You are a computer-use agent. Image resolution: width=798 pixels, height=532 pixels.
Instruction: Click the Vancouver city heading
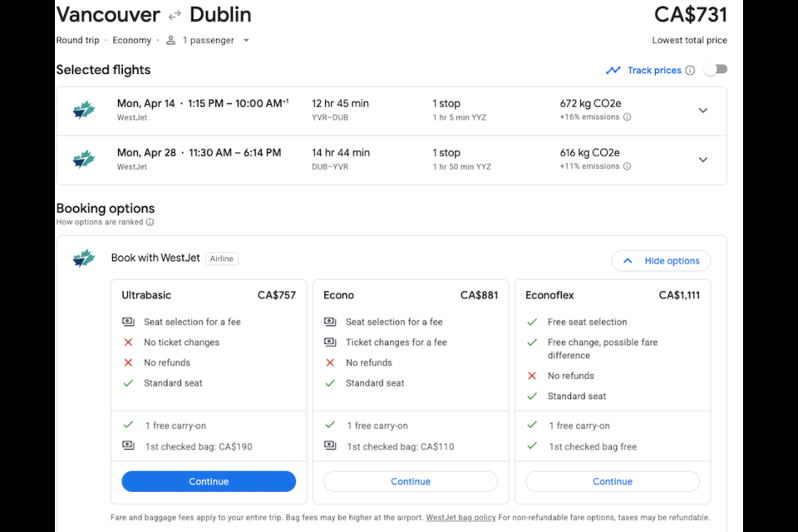coord(108,15)
